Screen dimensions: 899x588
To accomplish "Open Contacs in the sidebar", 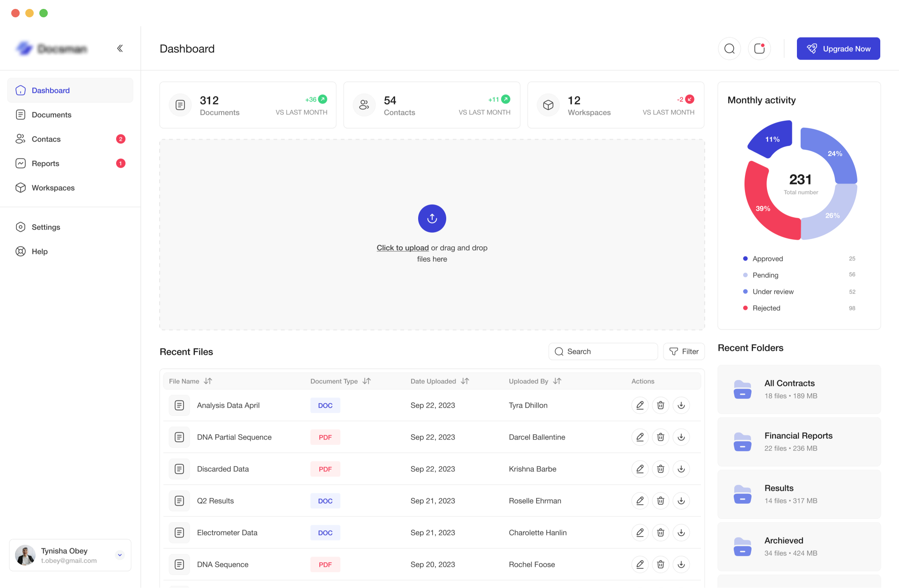I will [x=70, y=139].
